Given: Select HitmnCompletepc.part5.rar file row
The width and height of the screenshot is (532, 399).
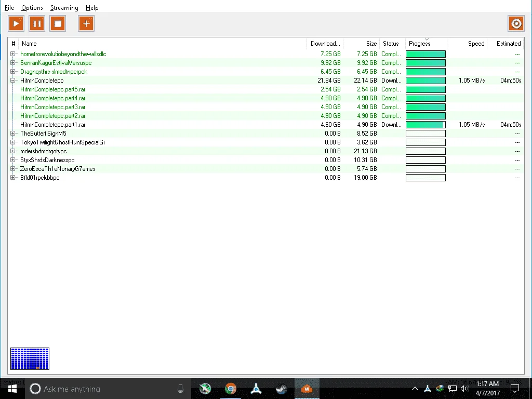Looking at the screenshot, I should coord(266,89).
